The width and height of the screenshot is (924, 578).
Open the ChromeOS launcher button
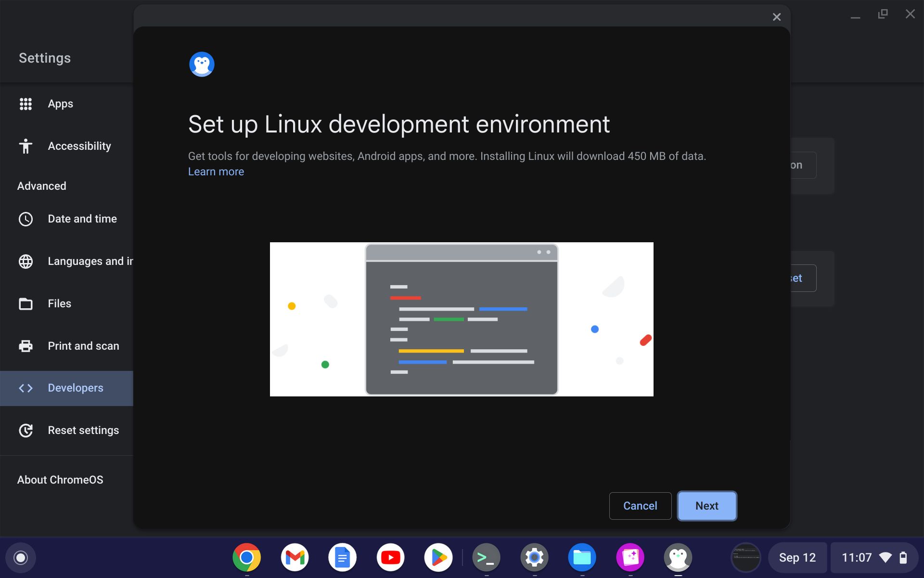click(x=20, y=557)
